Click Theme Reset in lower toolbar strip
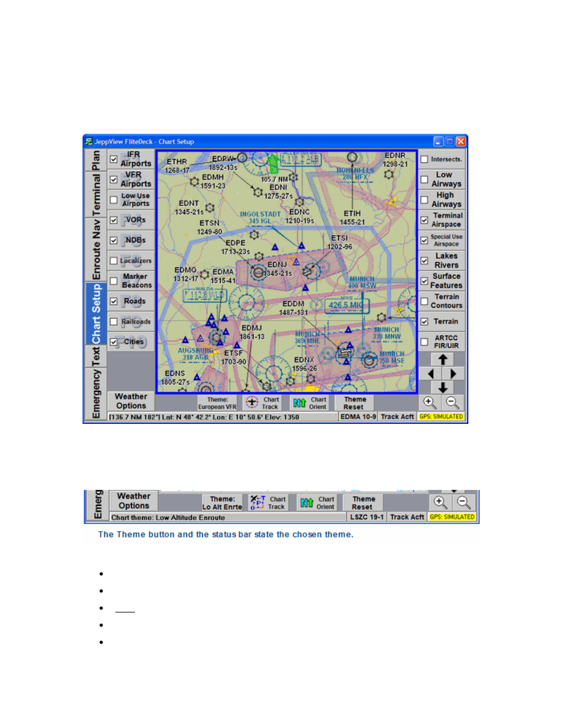The height and width of the screenshot is (728, 562). tap(363, 503)
